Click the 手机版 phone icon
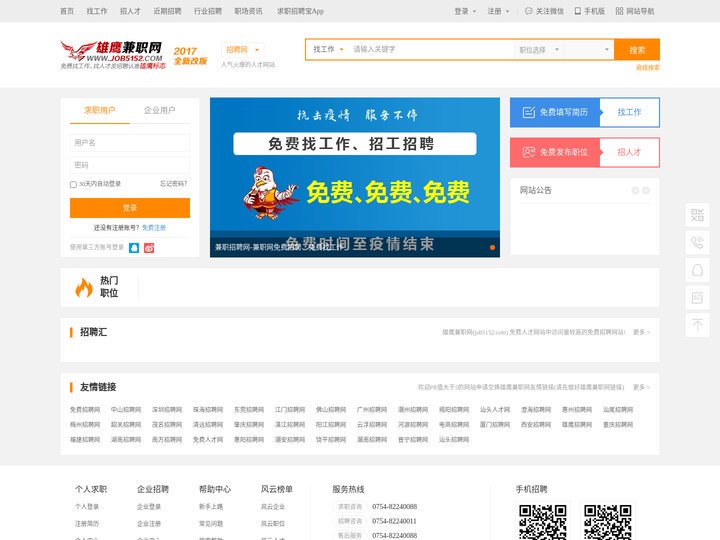The image size is (720, 540). click(578, 11)
